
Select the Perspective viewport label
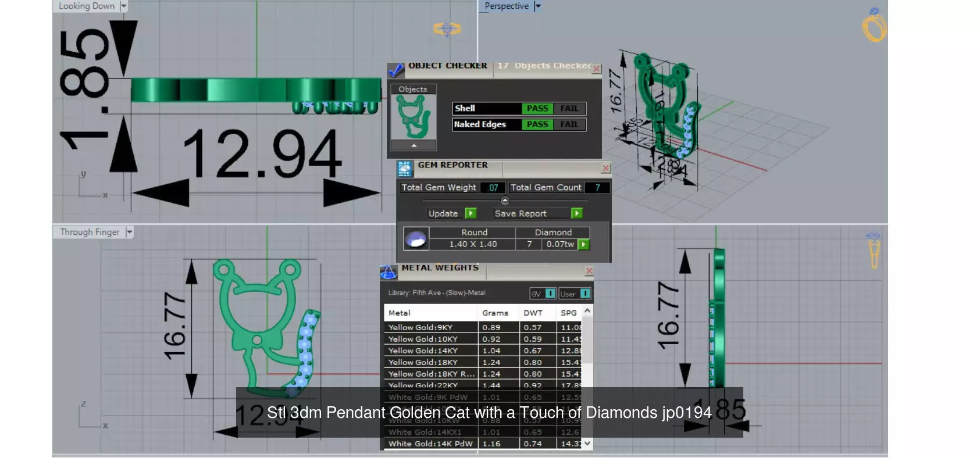click(x=507, y=6)
